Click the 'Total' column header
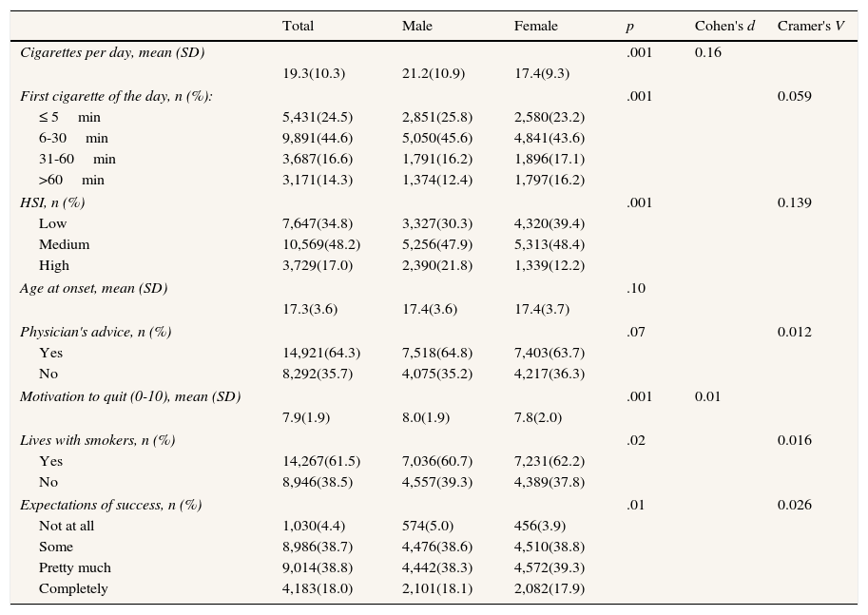Viewport: 868px width, 615px height. [x=298, y=26]
